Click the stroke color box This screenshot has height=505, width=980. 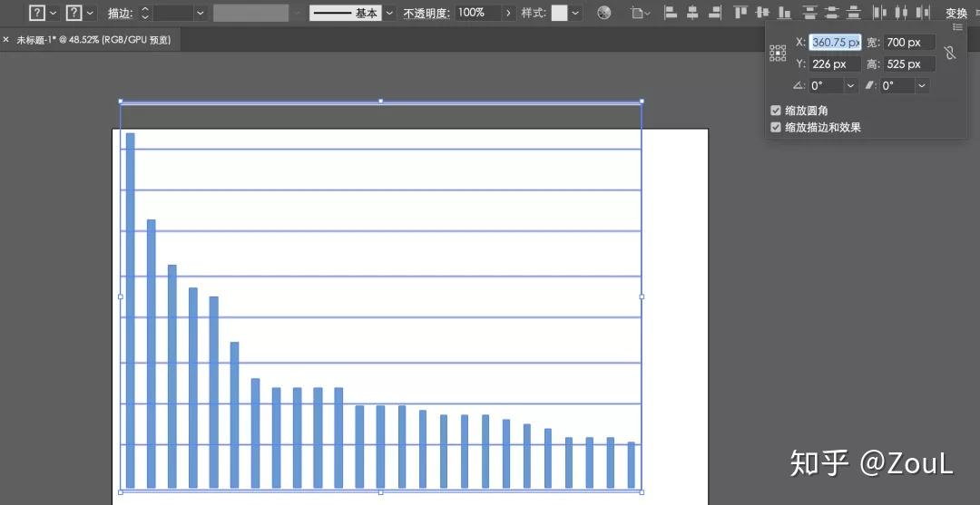pos(73,13)
